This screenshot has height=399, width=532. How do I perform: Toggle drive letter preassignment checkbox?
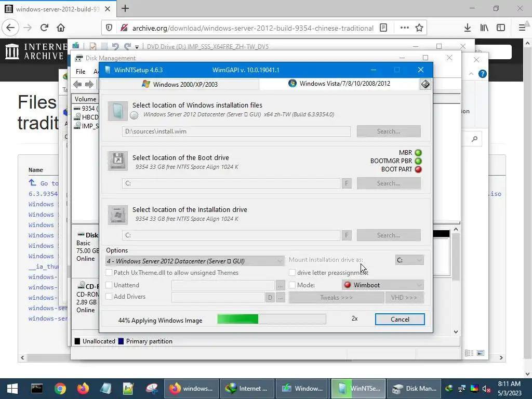pos(292,272)
